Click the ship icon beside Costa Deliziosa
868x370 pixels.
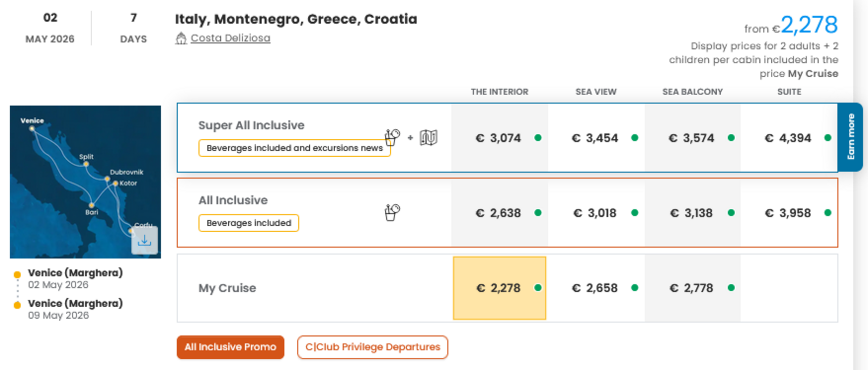click(181, 38)
